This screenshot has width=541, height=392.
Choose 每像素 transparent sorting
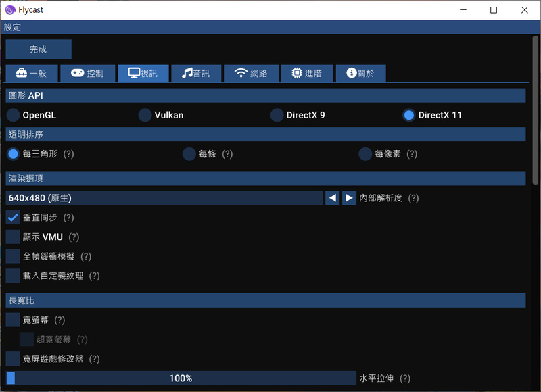(x=365, y=154)
